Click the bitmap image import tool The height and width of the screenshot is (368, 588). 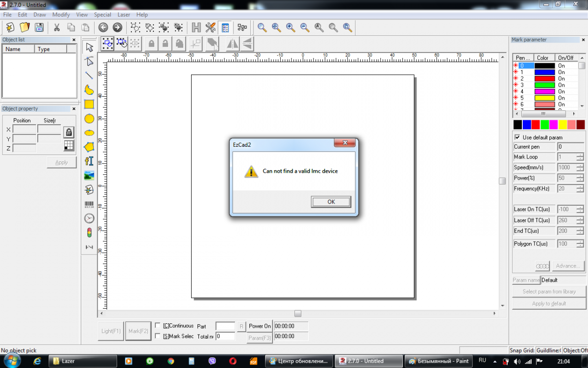89,175
